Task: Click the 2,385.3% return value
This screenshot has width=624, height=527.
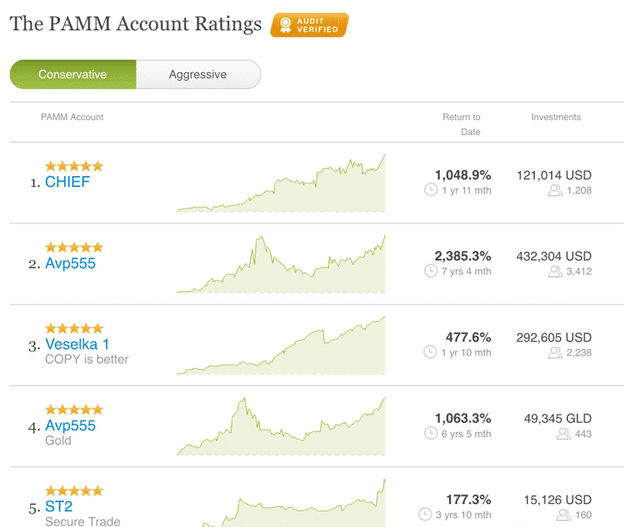Action: click(463, 256)
